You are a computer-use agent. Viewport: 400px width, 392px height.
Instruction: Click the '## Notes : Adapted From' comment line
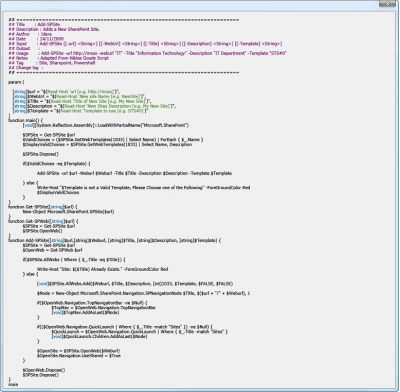coord(59,58)
